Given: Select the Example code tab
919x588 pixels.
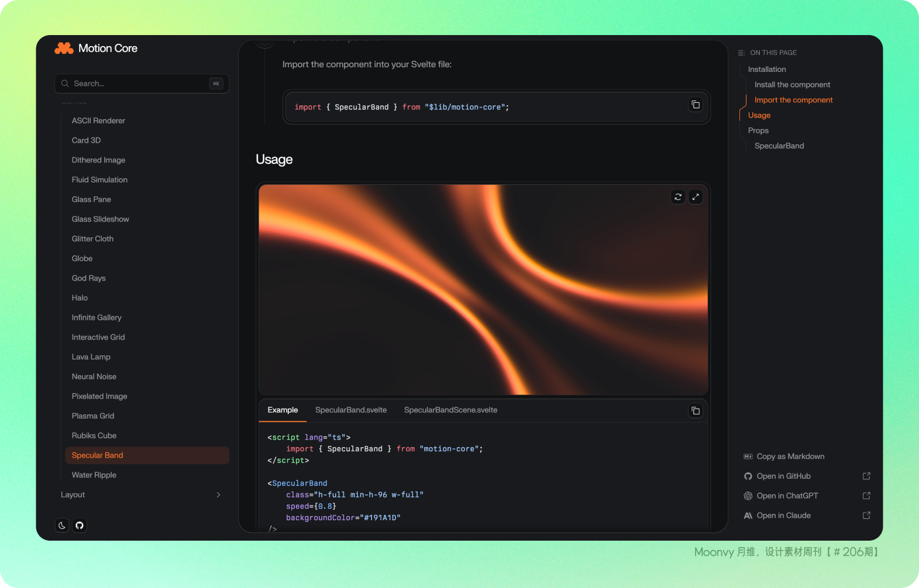Looking at the screenshot, I should click(x=283, y=410).
